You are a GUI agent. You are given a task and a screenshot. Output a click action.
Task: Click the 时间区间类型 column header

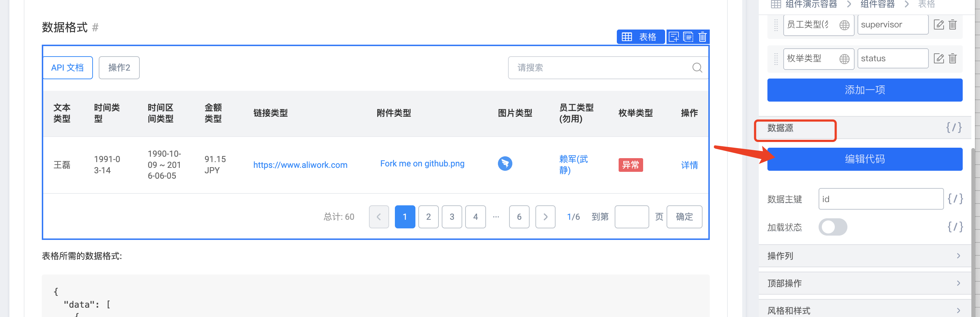(x=161, y=113)
